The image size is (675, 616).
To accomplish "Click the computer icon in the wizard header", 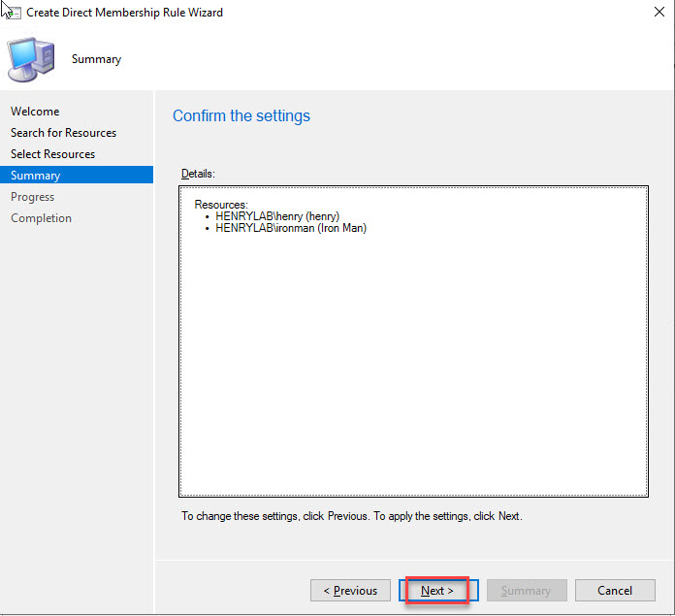I will [32, 59].
